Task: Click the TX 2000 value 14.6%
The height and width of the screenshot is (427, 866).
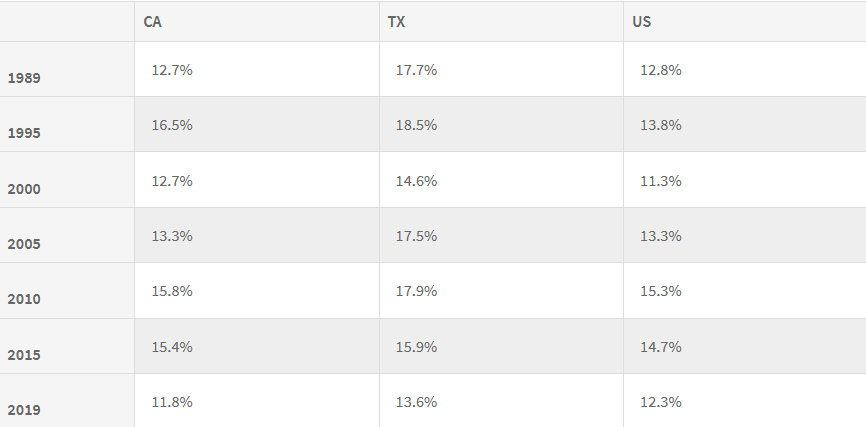Action: pyautogui.click(x=416, y=181)
